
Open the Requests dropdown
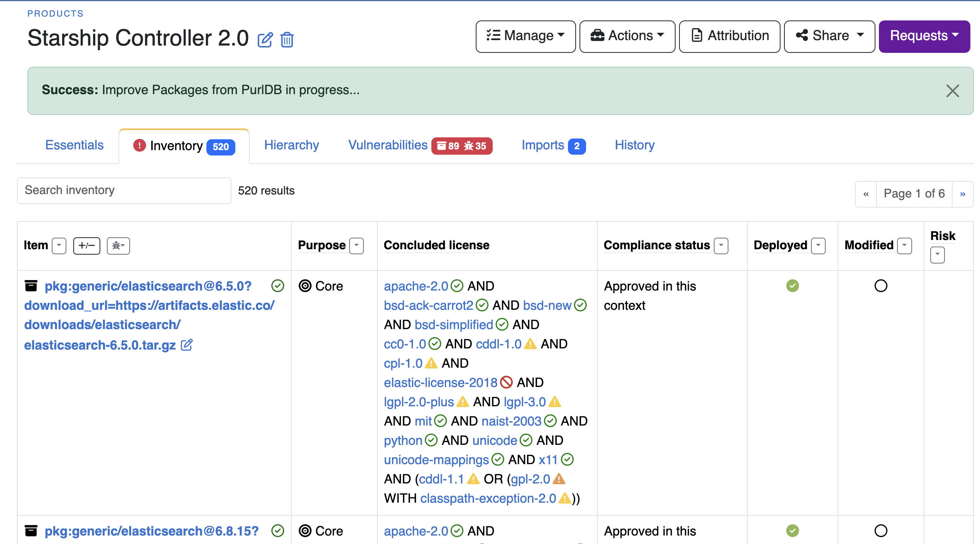(x=924, y=36)
